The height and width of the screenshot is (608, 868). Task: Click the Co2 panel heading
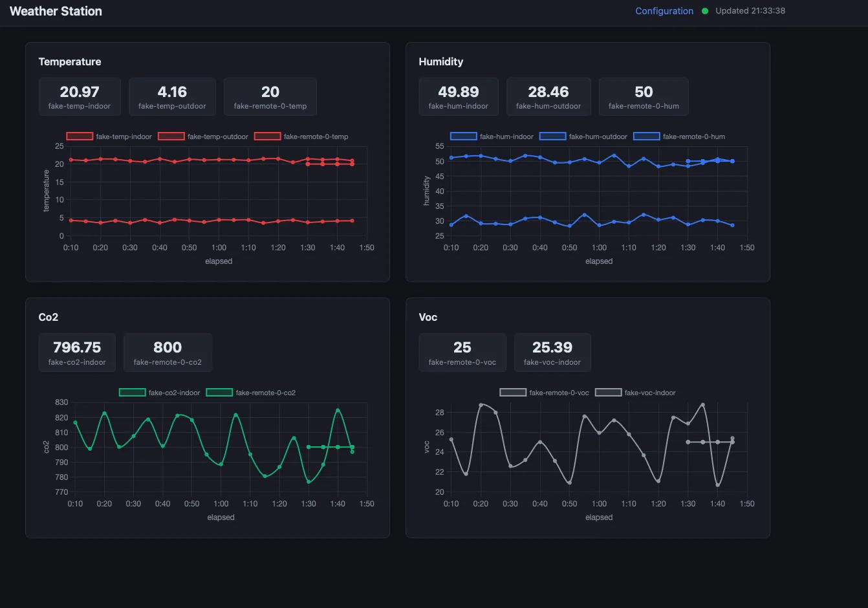[x=49, y=317]
